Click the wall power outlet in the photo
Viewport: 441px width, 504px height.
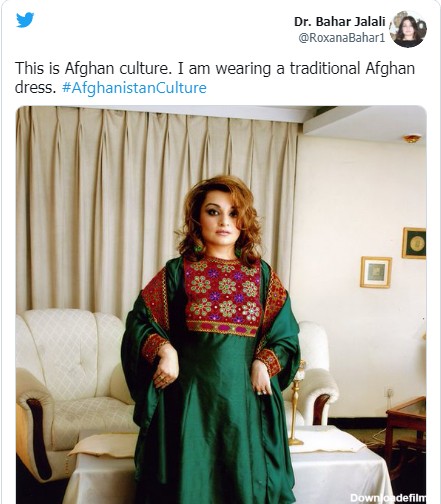click(388, 392)
